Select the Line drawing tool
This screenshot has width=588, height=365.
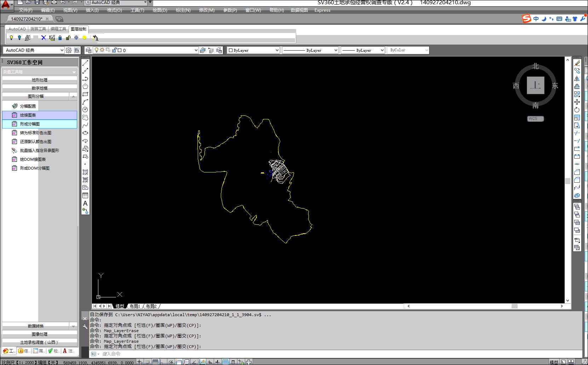(x=85, y=63)
